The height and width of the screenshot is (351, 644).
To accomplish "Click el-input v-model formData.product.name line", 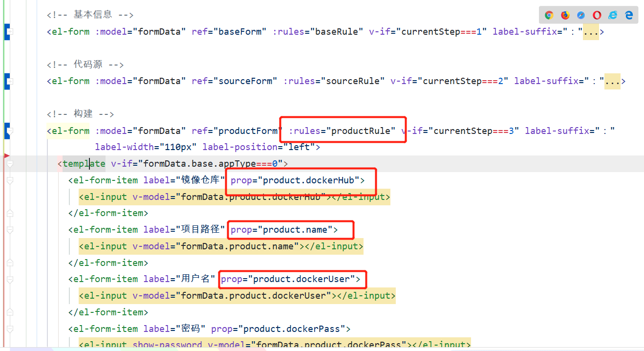I will click(221, 246).
